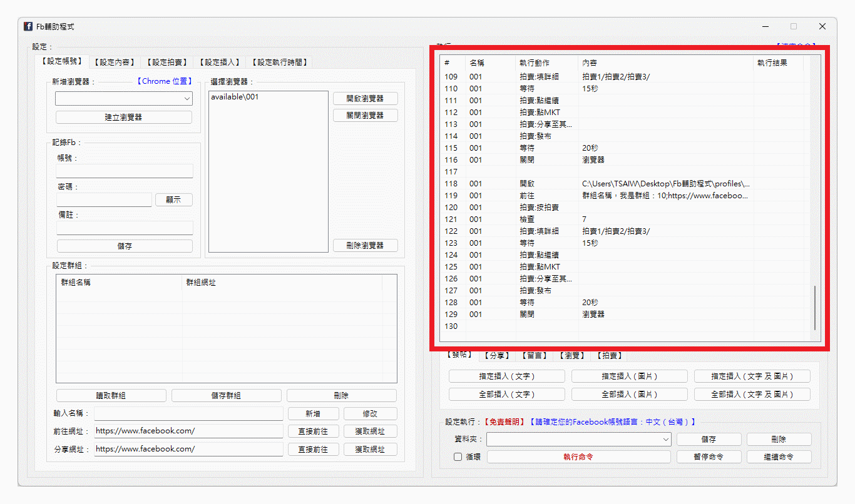
Task: Click the 暫停命令 button
Action: (x=709, y=457)
